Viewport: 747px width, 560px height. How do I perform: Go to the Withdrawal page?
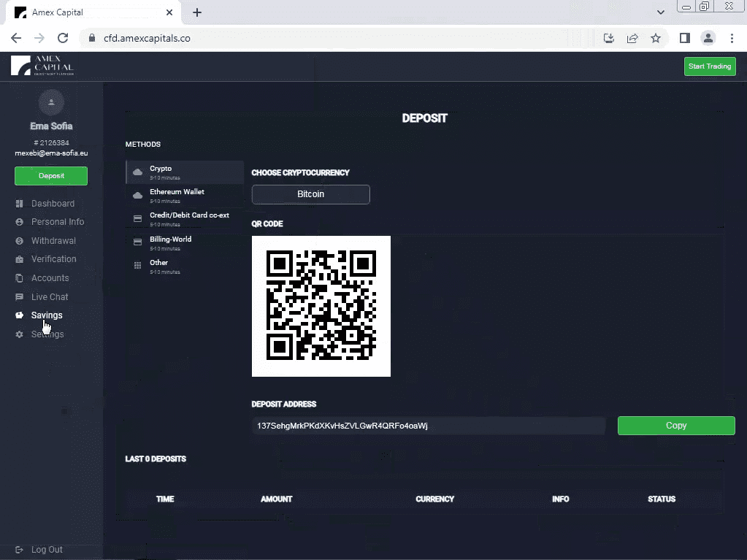tap(53, 241)
